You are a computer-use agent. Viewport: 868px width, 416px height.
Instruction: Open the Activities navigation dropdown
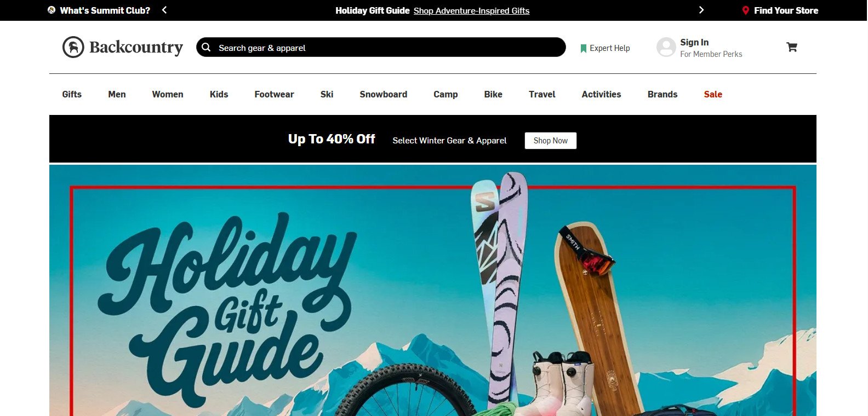click(601, 94)
